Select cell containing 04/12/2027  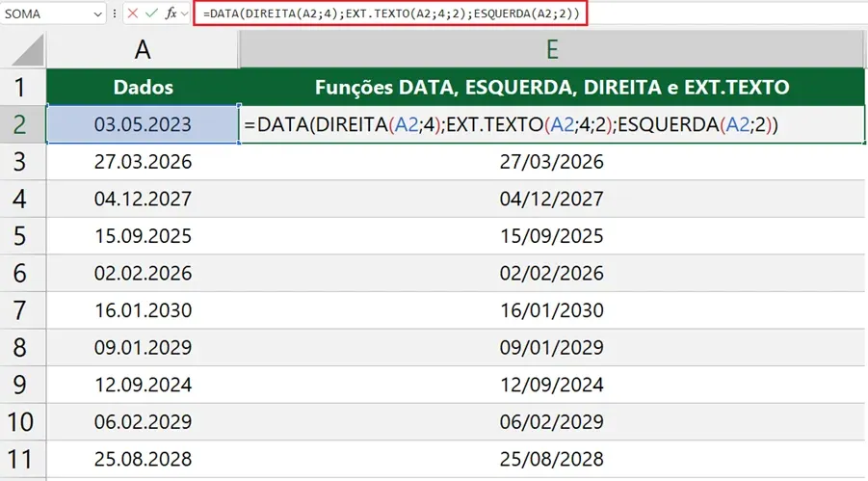click(x=552, y=199)
